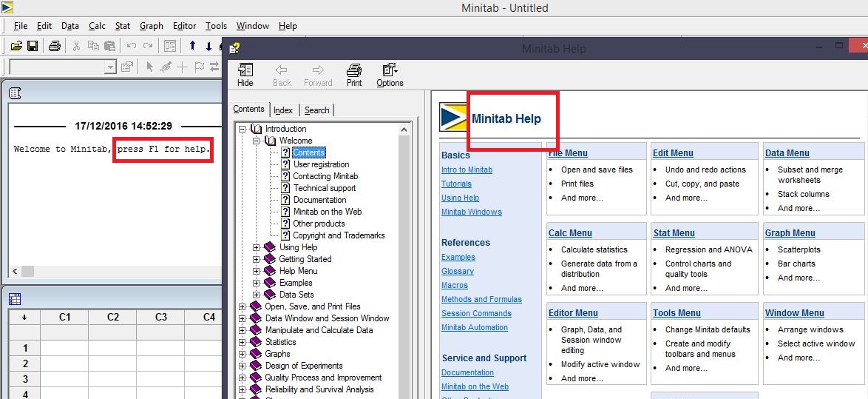Viewport: 868px width, 399px height.
Task: Select column header C1 in the worksheet
Action: pyautogui.click(x=64, y=317)
